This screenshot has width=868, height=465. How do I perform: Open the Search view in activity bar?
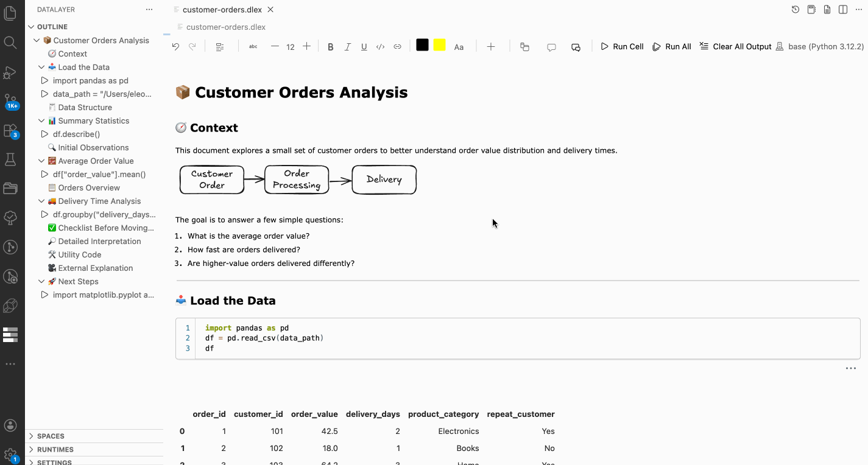click(x=10, y=42)
